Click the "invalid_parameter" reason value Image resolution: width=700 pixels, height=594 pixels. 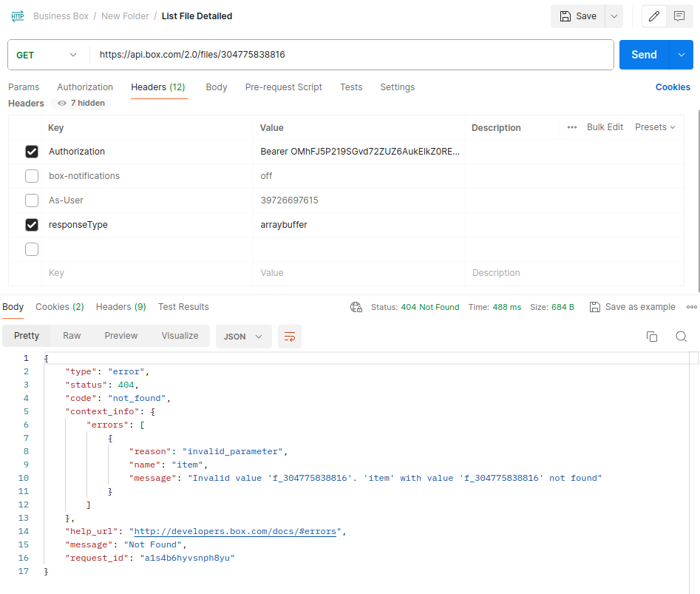pyautogui.click(x=233, y=451)
